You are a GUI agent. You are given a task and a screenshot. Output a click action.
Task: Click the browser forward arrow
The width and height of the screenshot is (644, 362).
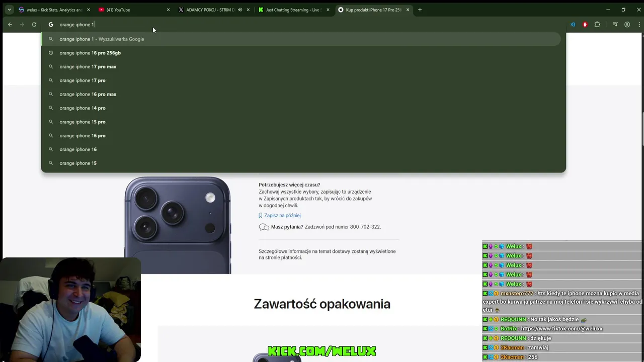(x=22, y=24)
